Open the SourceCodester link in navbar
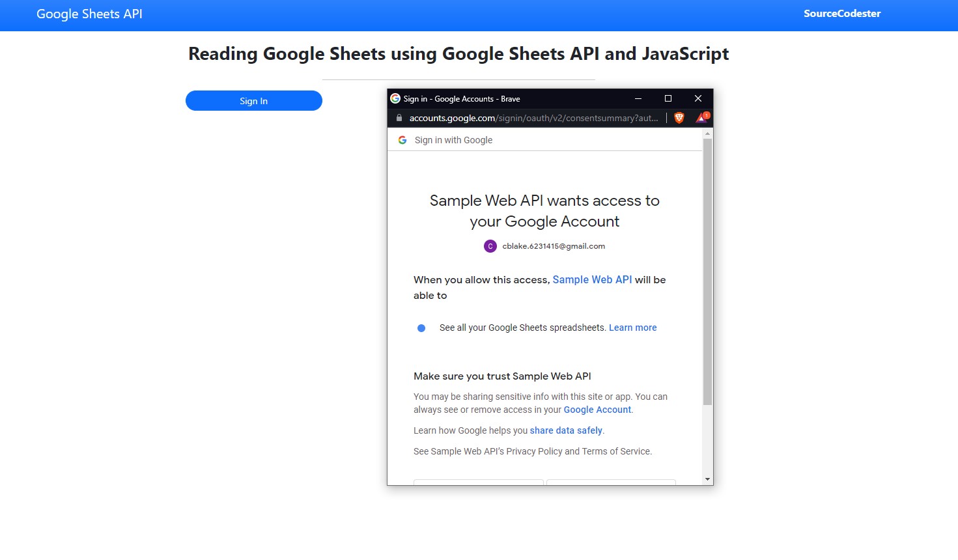The image size is (958, 560). click(842, 13)
